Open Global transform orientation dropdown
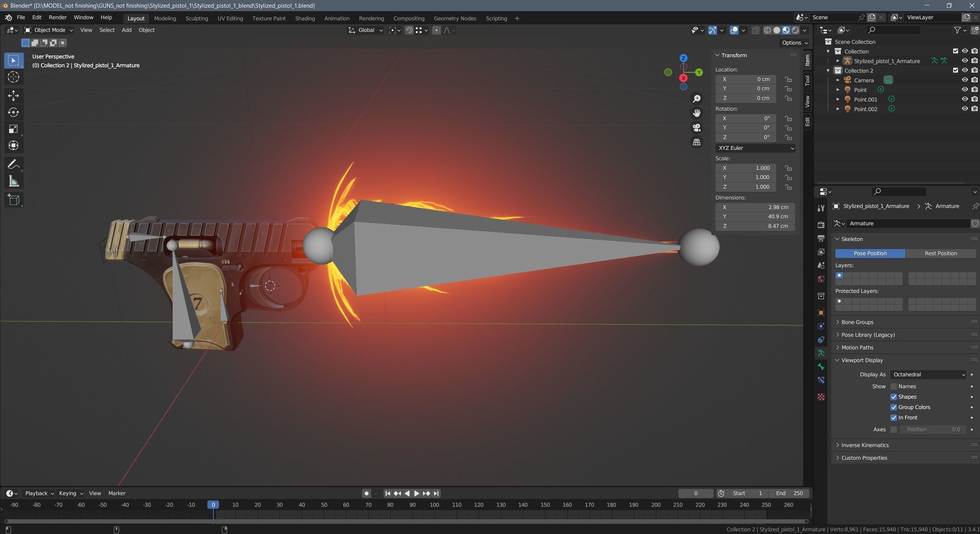 point(365,30)
